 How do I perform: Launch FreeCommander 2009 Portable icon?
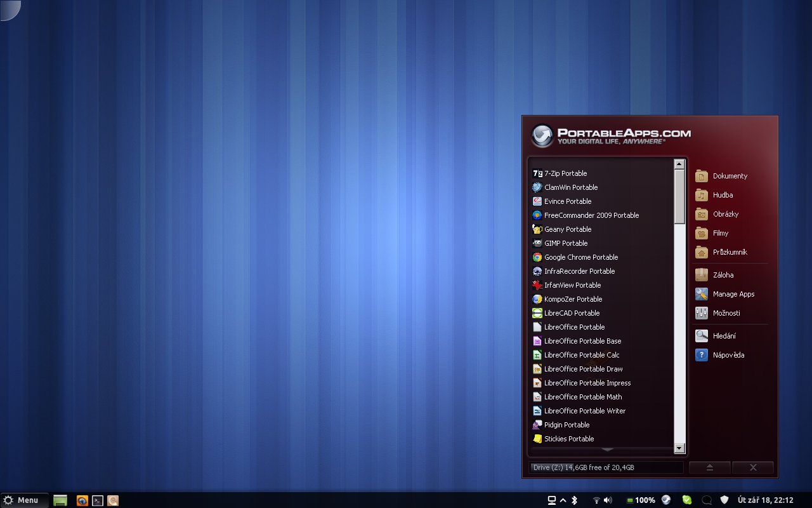click(537, 215)
